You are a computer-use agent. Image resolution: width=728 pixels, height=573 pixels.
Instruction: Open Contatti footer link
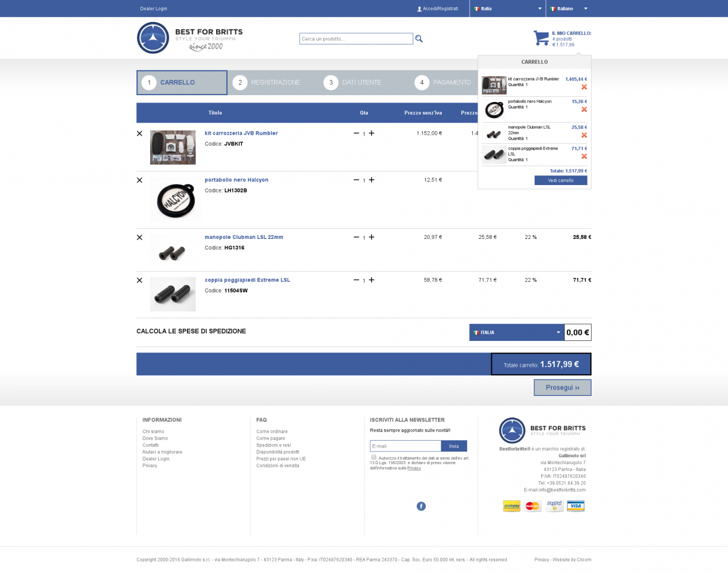tap(150, 445)
